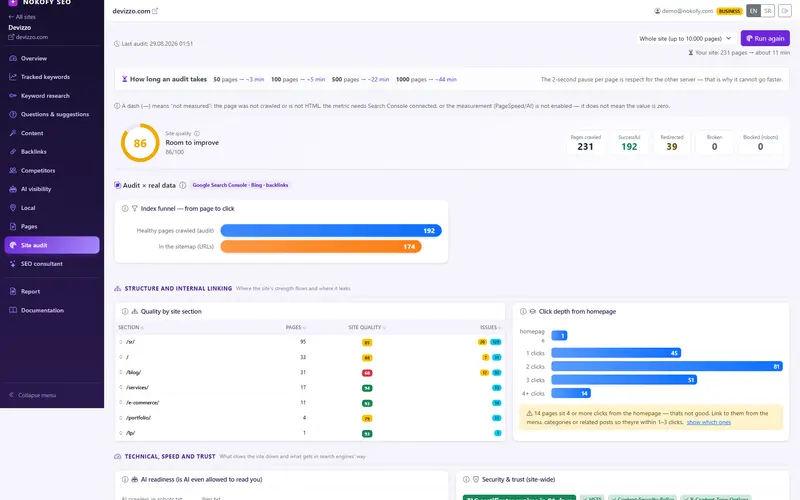This screenshot has height=500, width=800.
Task: Click the Keyword research key icon
Action: tap(13, 95)
